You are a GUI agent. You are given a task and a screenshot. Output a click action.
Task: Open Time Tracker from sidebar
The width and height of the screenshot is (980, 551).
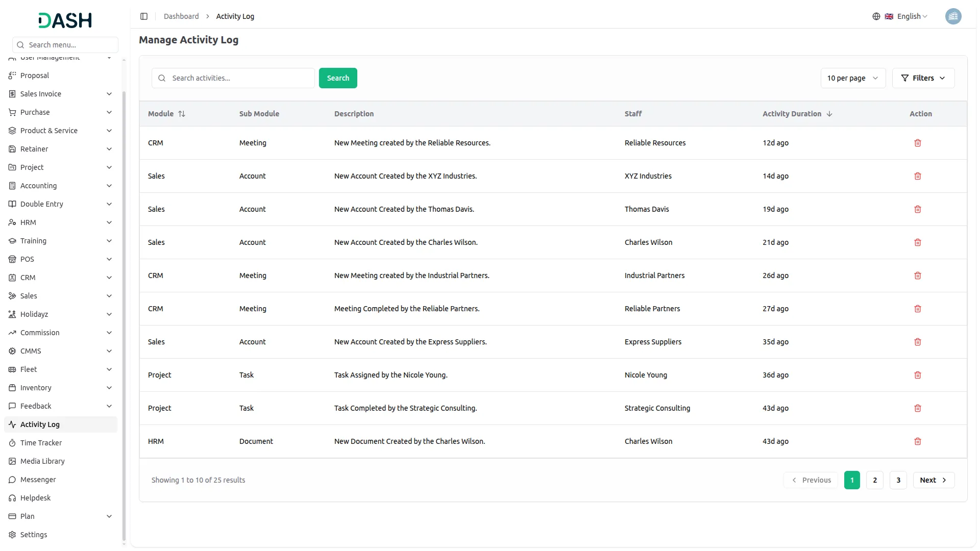coord(41,443)
